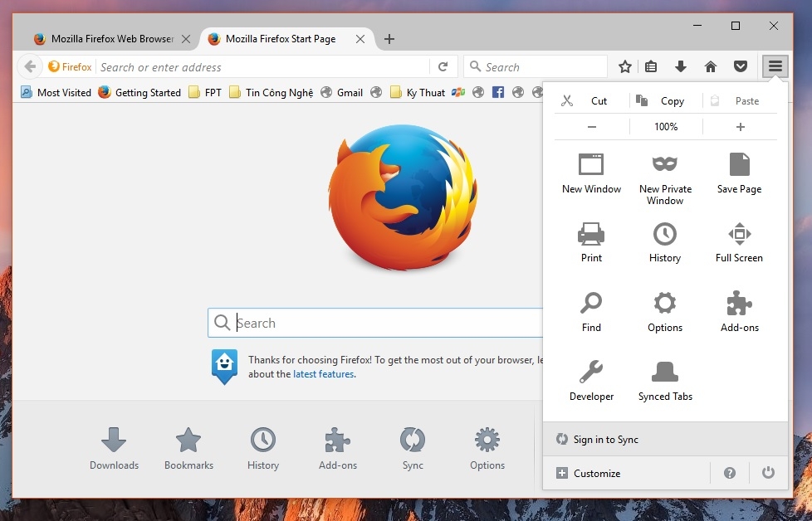Click Sign in to Sync

(x=665, y=439)
